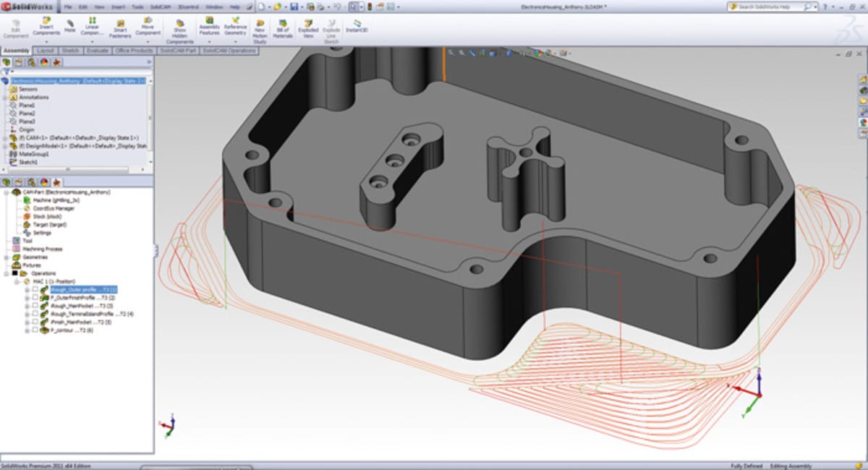Start a New Motion Study

tap(260, 23)
